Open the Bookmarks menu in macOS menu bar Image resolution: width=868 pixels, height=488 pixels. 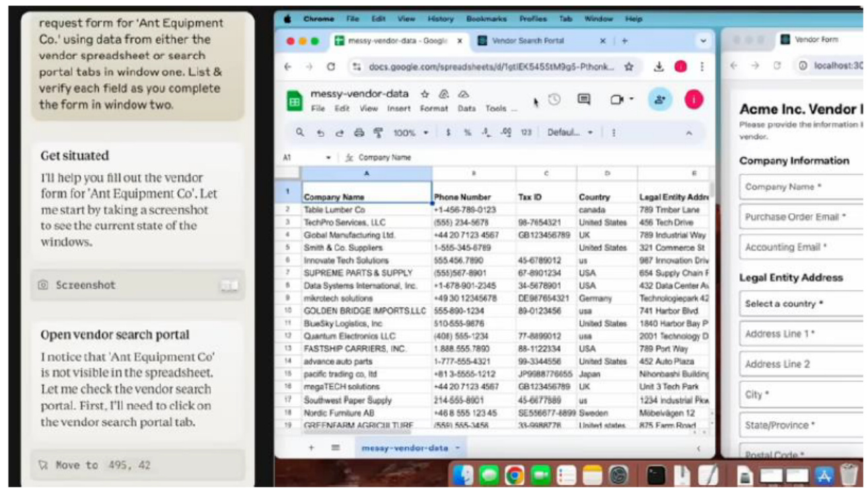486,19
